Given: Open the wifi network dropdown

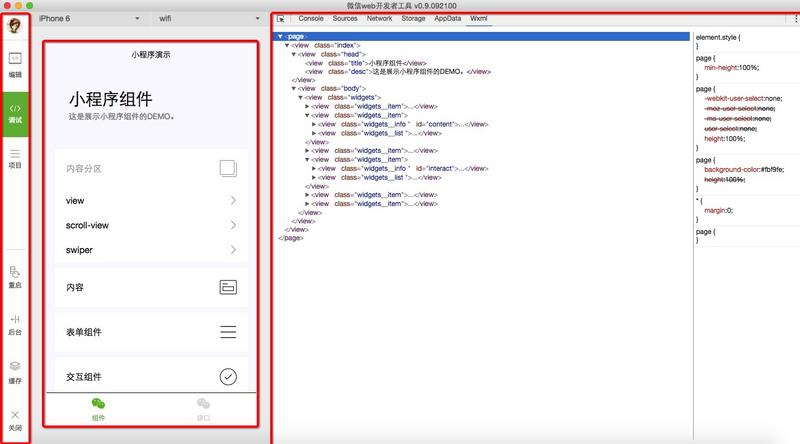Looking at the screenshot, I should [x=208, y=18].
